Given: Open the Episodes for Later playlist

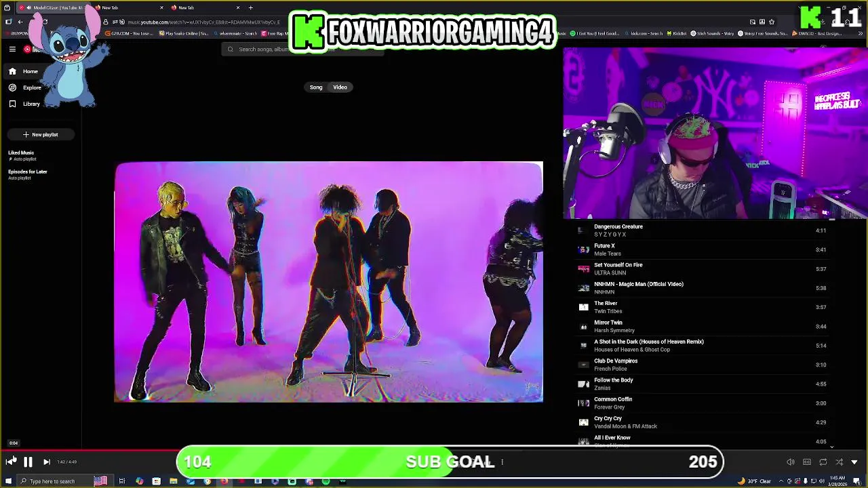Looking at the screenshot, I should (28, 174).
